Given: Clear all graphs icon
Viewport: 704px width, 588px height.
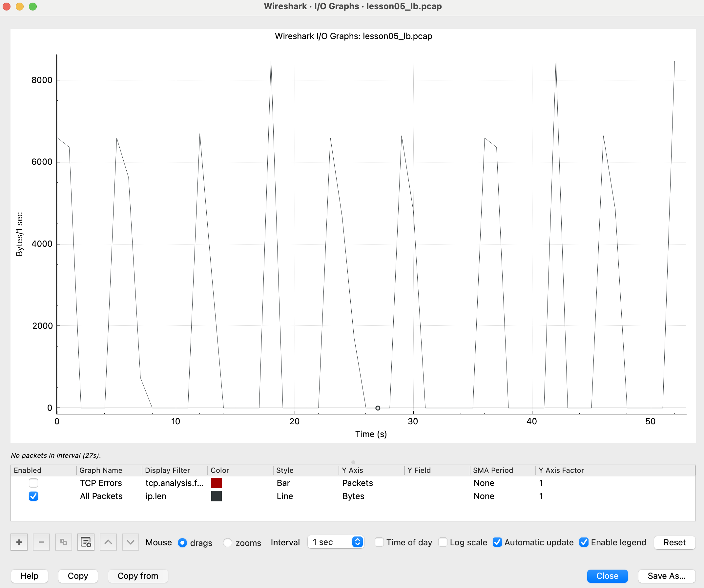Looking at the screenshot, I should coord(86,542).
